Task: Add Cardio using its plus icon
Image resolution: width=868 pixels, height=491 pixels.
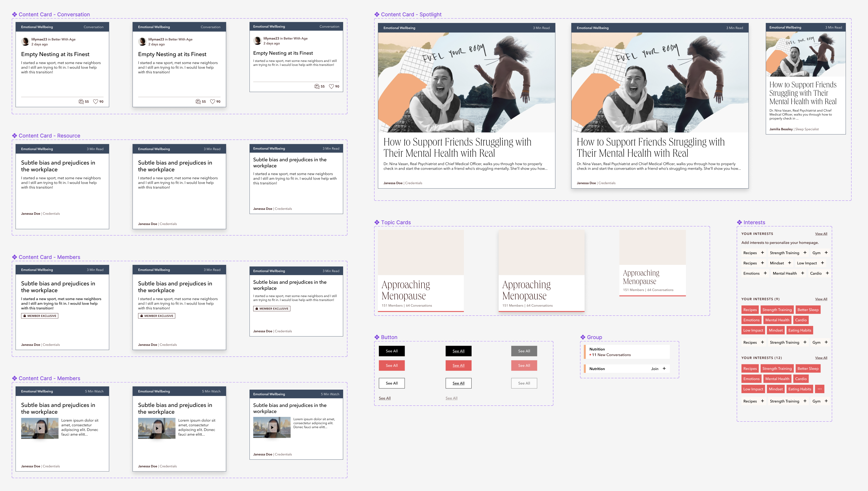Action: [x=827, y=273]
